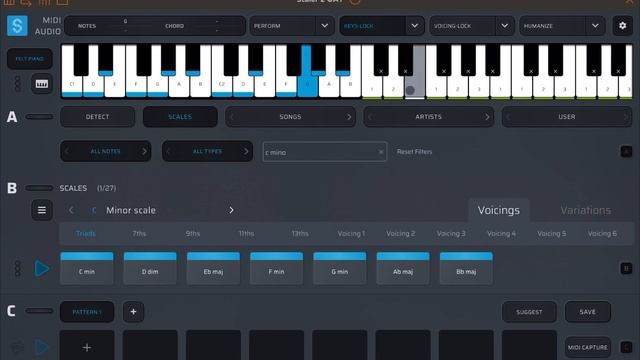Open the User tab

[x=567, y=117]
